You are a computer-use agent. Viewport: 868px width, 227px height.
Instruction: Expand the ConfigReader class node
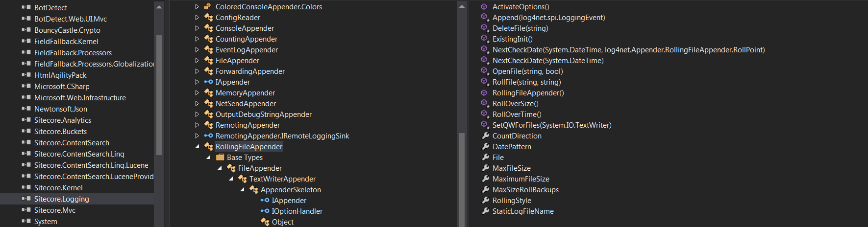point(197,18)
